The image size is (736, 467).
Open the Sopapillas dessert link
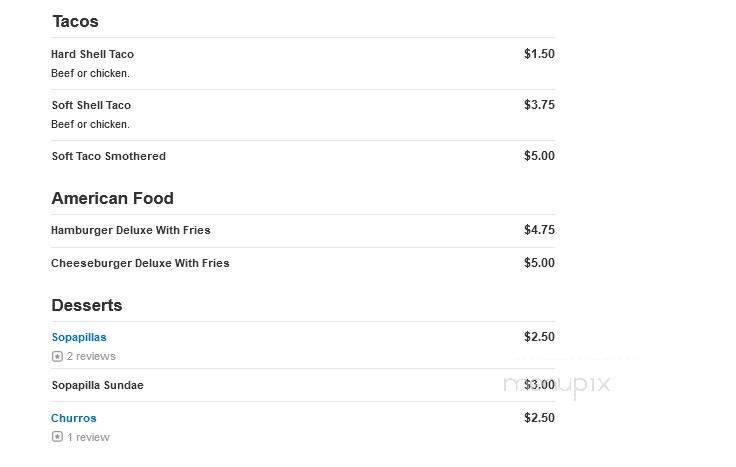(79, 337)
